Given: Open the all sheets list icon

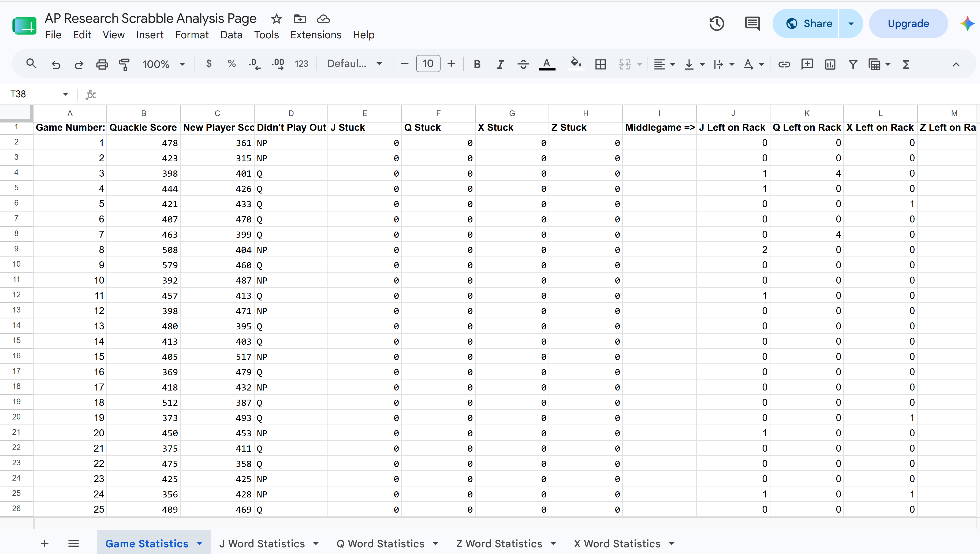Looking at the screenshot, I should tap(73, 543).
